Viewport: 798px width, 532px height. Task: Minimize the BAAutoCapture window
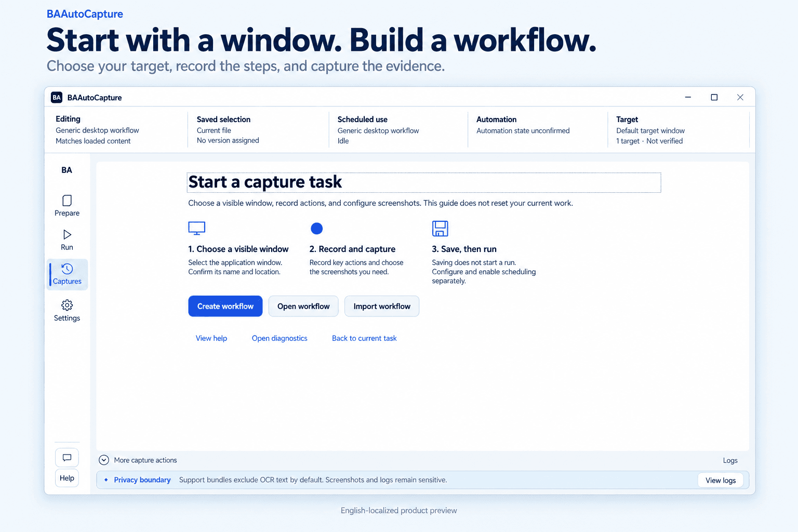[x=688, y=97]
